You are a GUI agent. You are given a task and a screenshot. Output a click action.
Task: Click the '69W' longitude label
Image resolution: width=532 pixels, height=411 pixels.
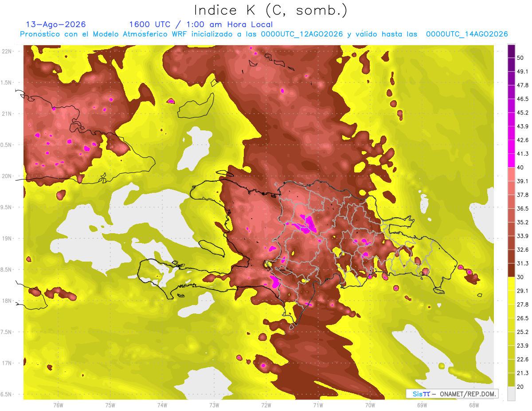pyautogui.click(x=422, y=405)
